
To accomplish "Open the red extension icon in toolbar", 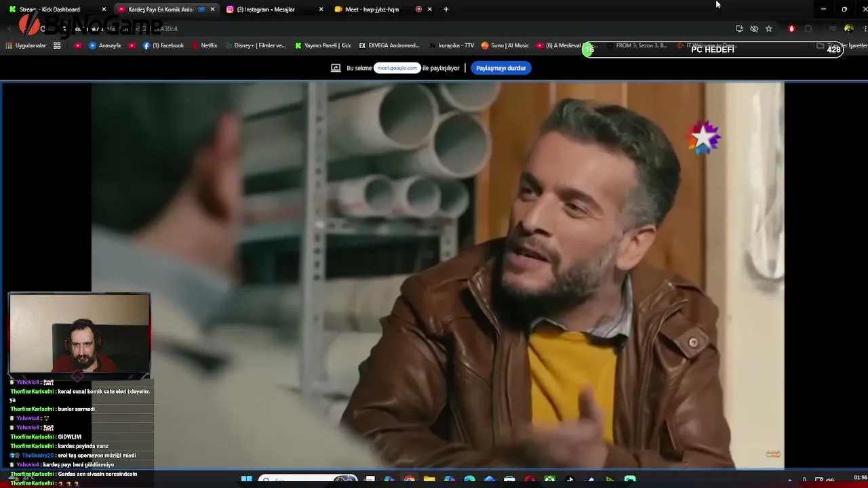I will coord(791,28).
